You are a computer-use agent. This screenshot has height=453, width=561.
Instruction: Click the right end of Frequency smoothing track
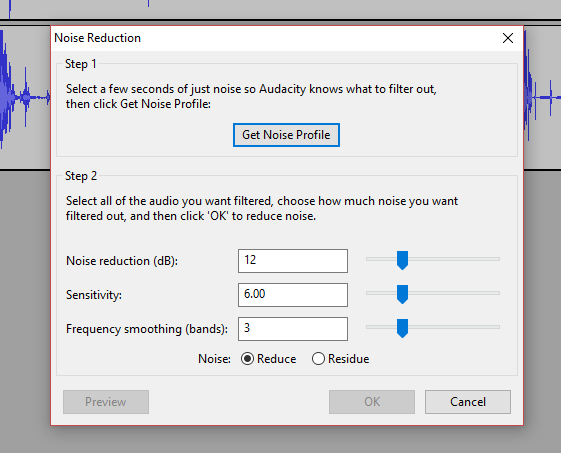[497, 327]
